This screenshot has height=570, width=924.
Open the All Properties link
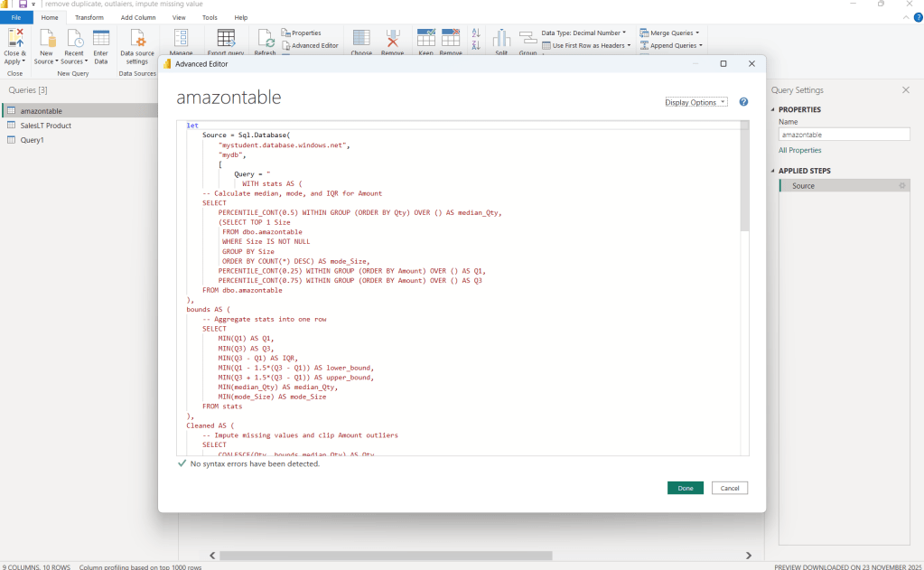pos(800,150)
